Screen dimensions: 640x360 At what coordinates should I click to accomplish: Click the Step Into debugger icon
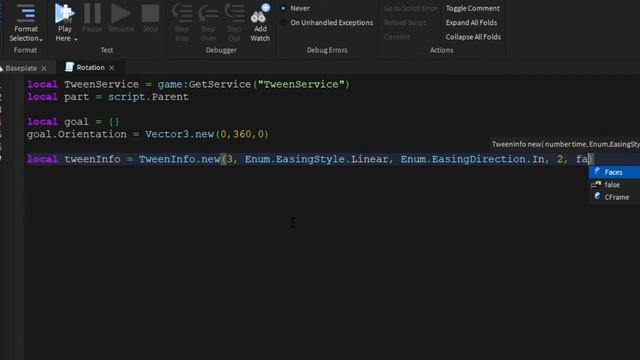(x=182, y=13)
